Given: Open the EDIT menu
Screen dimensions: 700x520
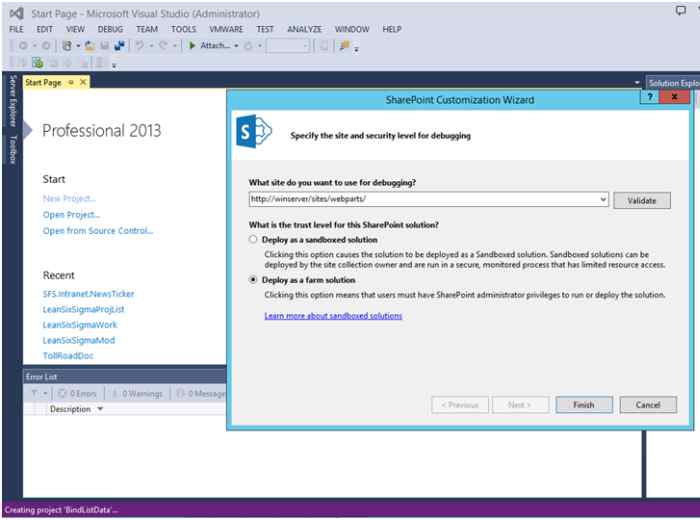Looking at the screenshot, I should pyautogui.click(x=44, y=29).
